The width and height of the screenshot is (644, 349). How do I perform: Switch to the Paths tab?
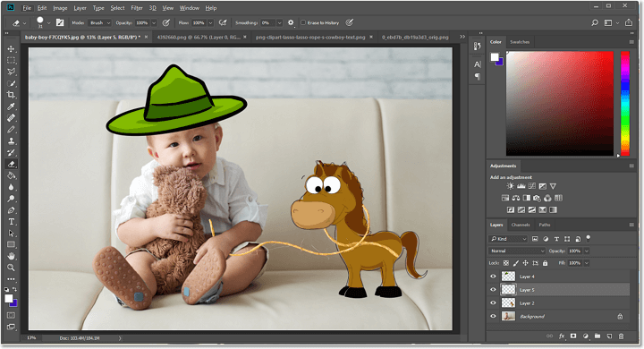tap(545, 225)
